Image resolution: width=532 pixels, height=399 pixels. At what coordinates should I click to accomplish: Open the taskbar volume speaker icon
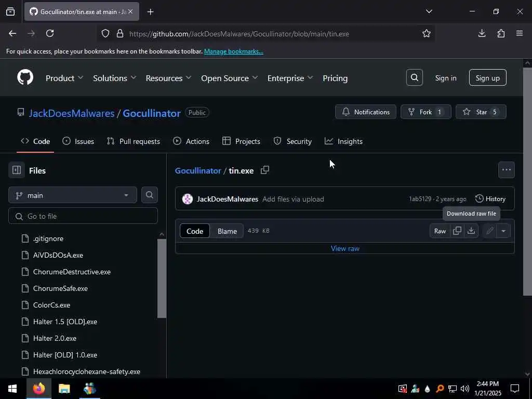465,389
